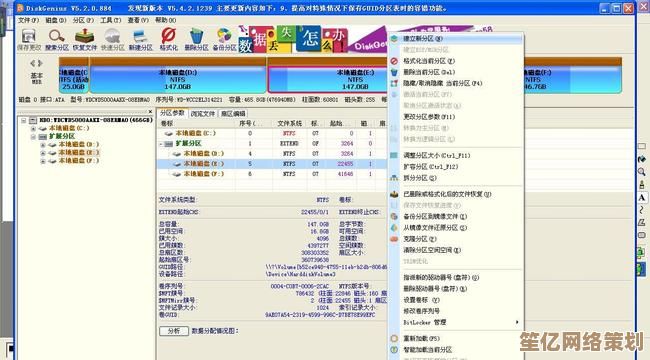The width and height of the screenshot is (650, 360).
Task: Open the 磁盘(D) menu
Action: (56, 20)
